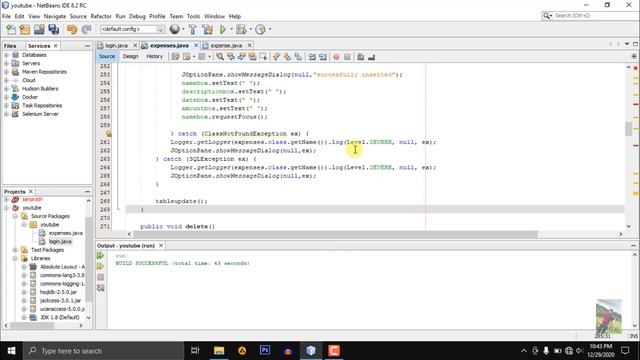Close the Output youtube (run) tab
The height and width of the screenshot is (360, 640).
coord(161,245)
